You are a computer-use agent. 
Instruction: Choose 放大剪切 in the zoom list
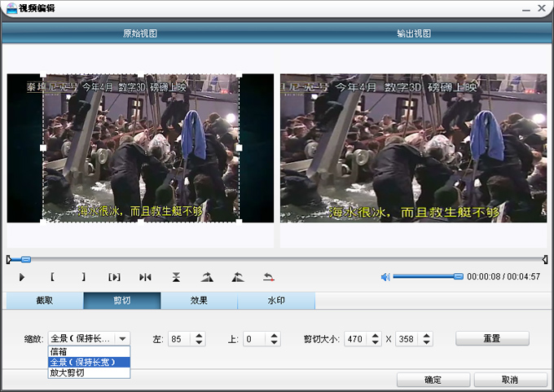89,373
